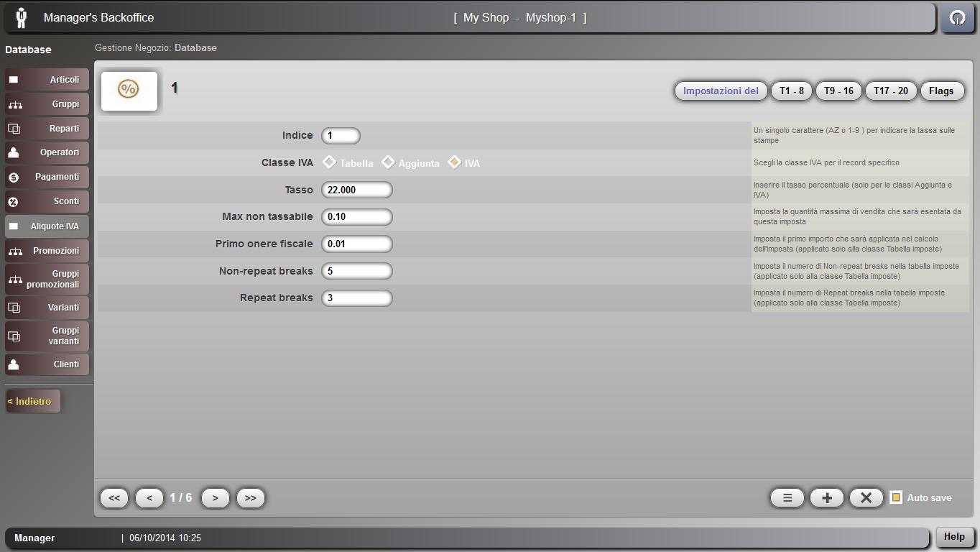Image resolution: width=980 pixels, height=552 pixels.
Task: Click the power icon in the header
Action: (957, 18)
